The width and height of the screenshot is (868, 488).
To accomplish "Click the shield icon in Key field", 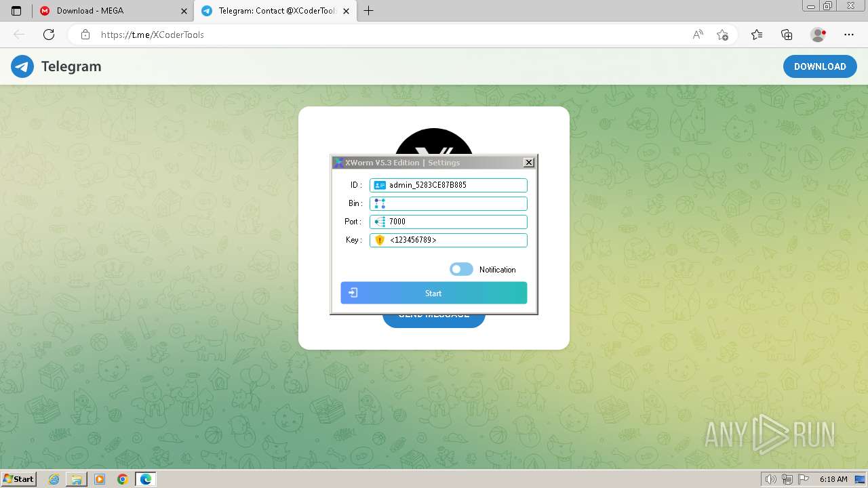I will click(x=380, y=240).
